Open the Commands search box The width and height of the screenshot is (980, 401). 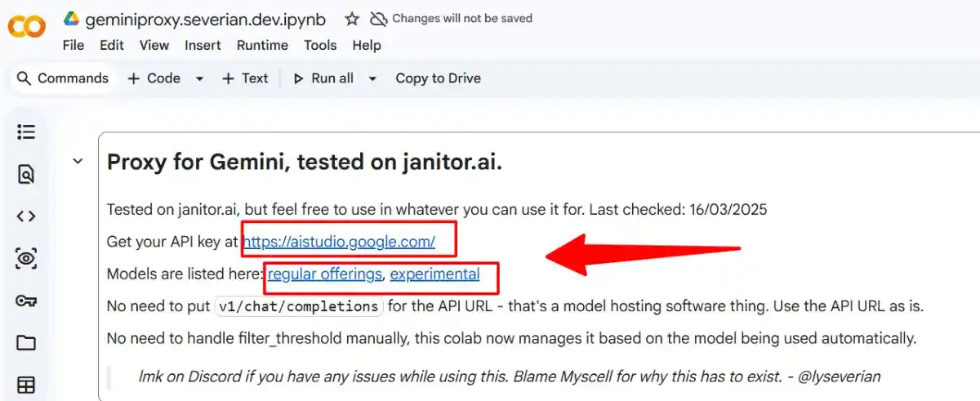(62, 78)
